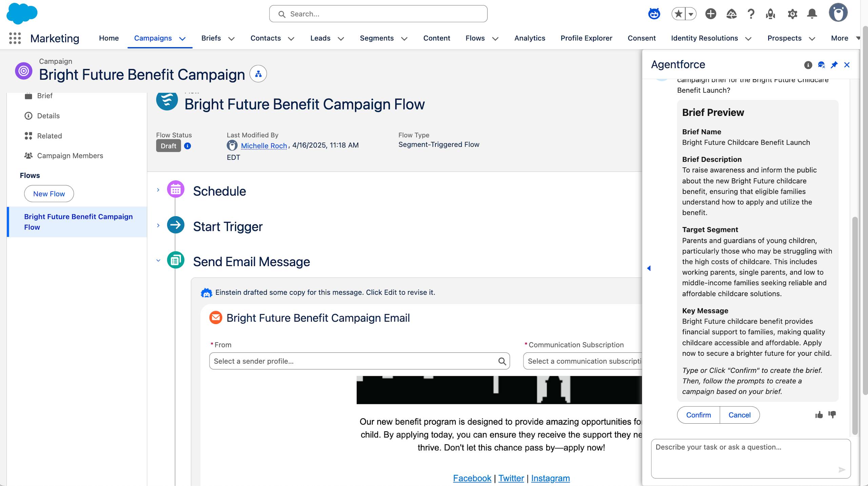Screen dimensions: 868x486
Task: Click the Draft status info icon
Action: click(188, 146)
